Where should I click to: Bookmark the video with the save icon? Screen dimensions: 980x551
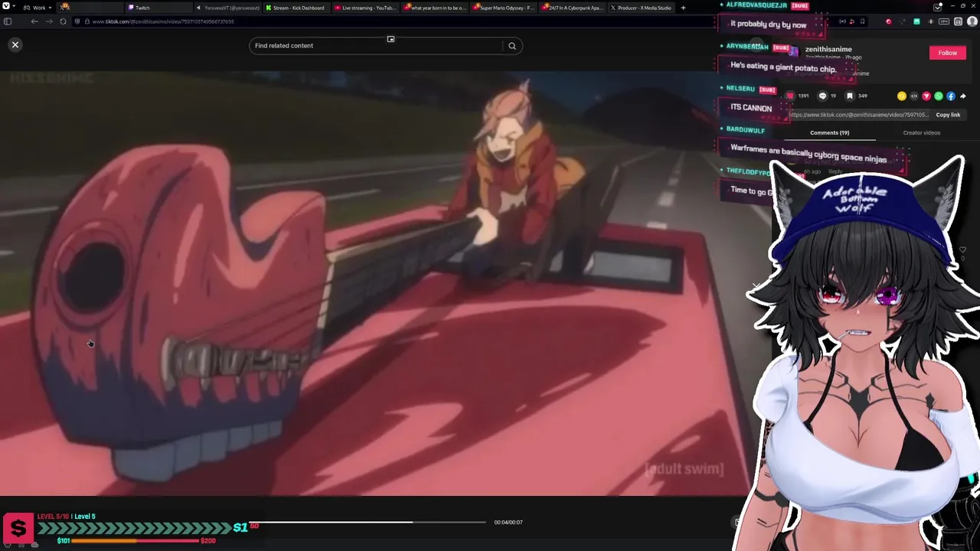point(849,96)
